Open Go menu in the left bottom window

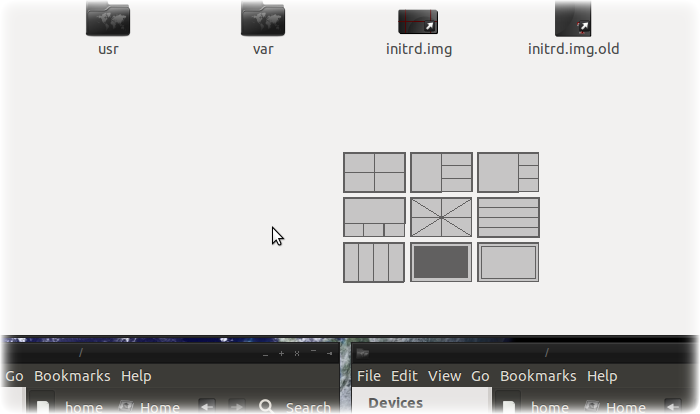pos(14,376)
